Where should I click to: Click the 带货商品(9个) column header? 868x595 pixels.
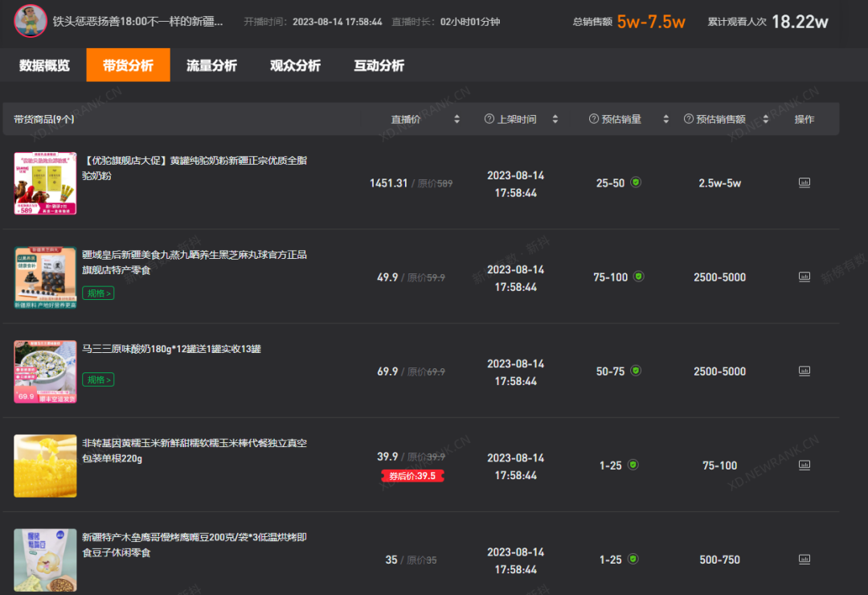(43, 119)
